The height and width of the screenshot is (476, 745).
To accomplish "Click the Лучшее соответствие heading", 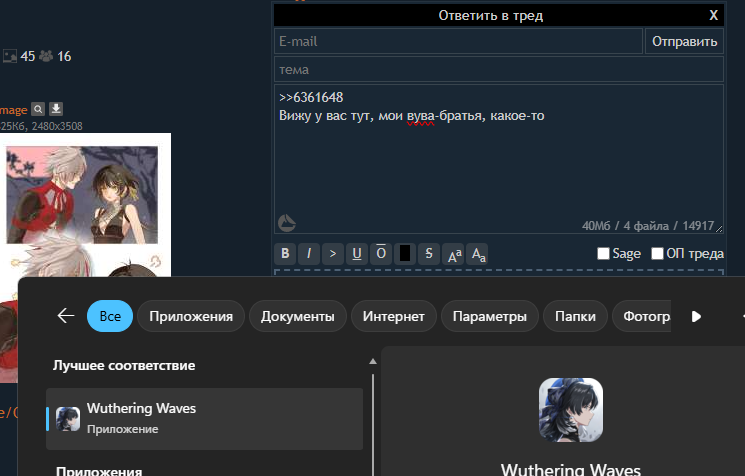I will (124, 365).
